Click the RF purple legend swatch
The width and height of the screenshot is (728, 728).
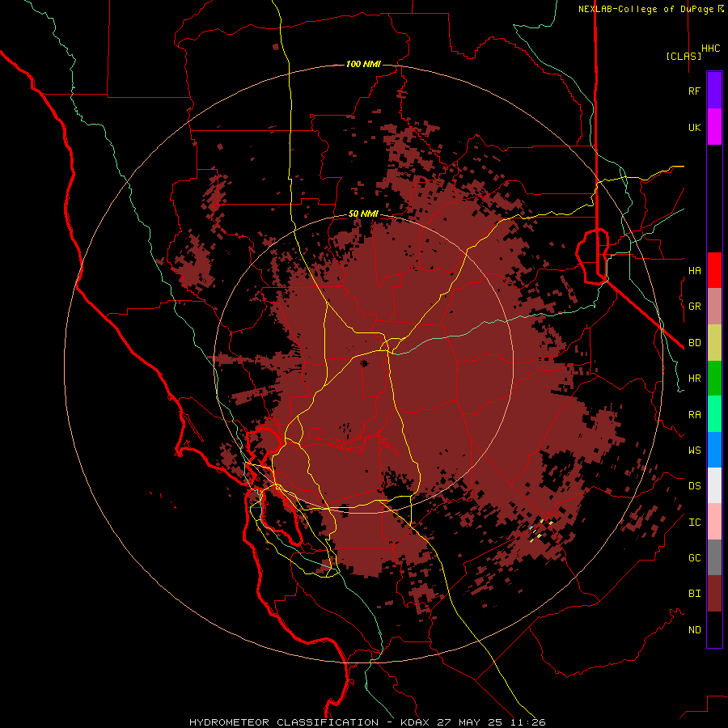pyautogui.click(x=714, y=91)
